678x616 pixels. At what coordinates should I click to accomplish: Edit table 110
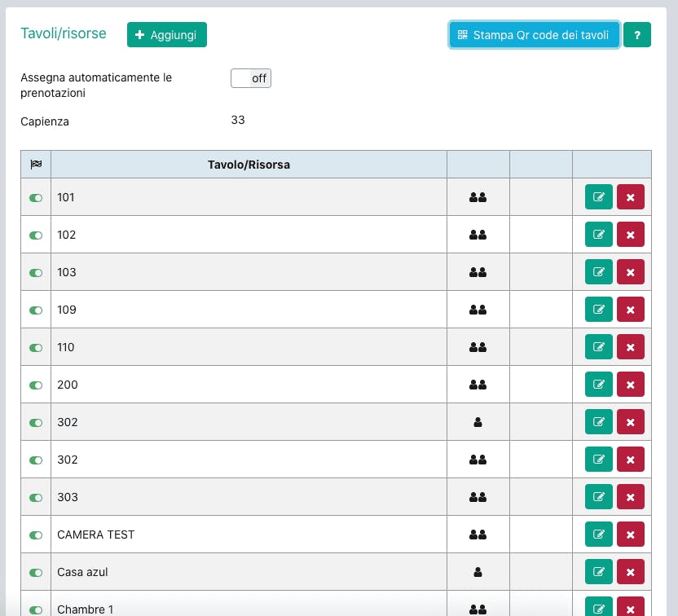coord(598,346)
